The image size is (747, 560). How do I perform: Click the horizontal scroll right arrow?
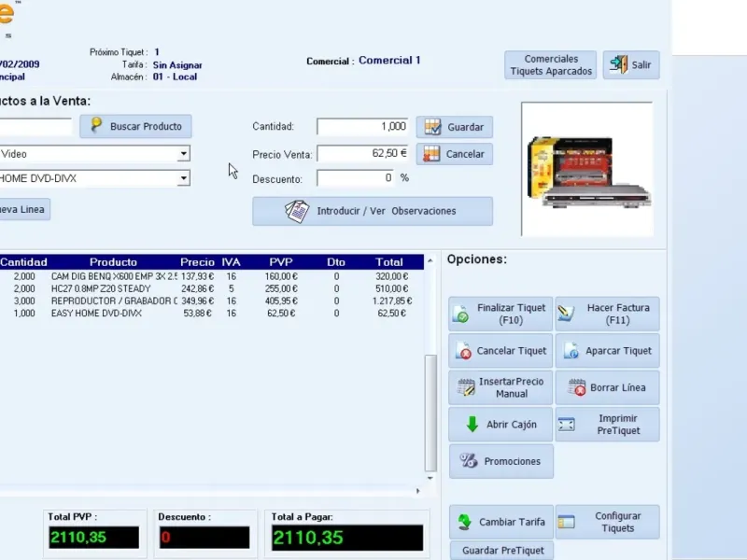point(417,491)
